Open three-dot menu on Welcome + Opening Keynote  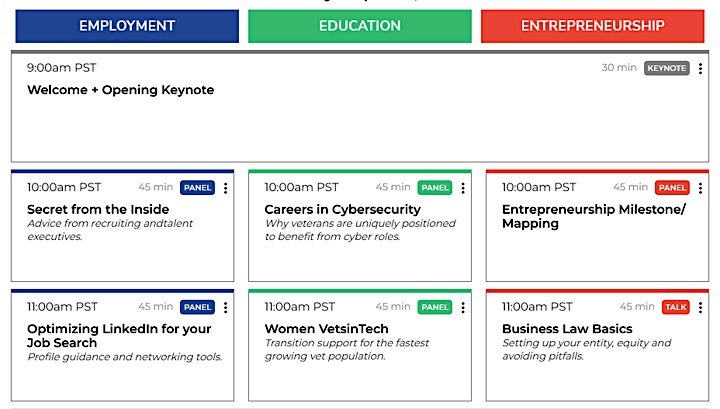pos(700,68)
